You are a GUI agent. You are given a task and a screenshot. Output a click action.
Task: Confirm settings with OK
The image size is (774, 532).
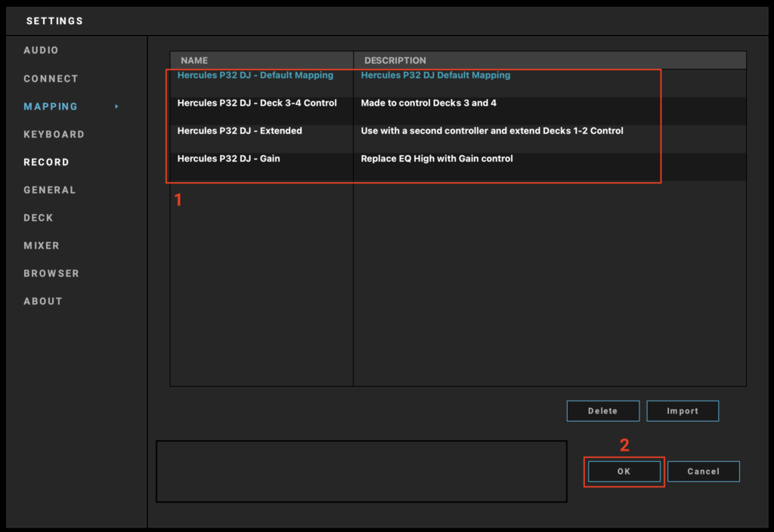(624, 472)
